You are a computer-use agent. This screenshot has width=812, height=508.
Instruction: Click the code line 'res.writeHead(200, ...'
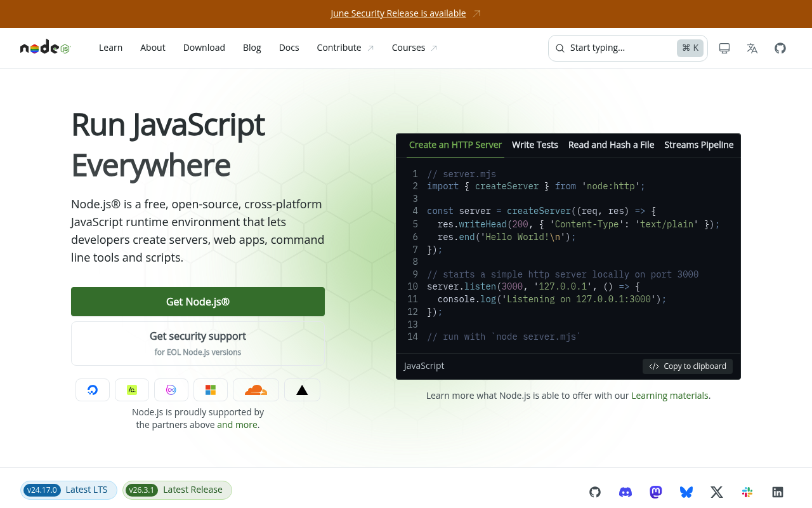pyautogui.click(x=579, y=224)
